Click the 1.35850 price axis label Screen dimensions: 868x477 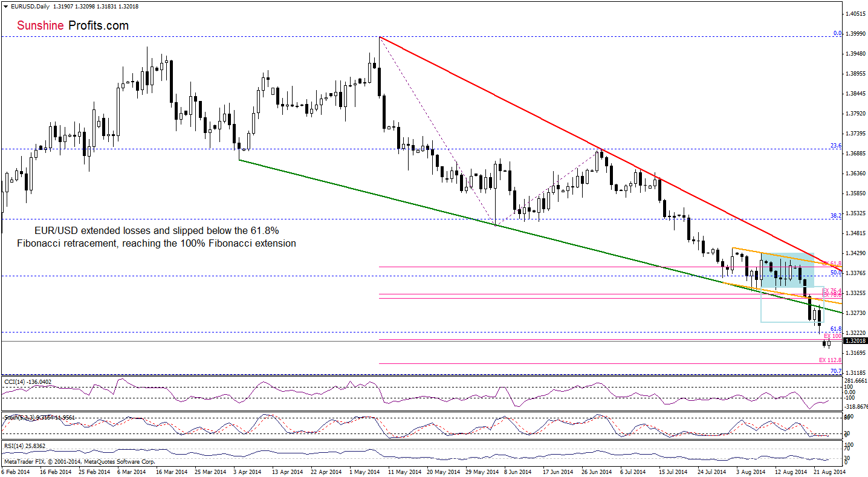pos(855,193)
